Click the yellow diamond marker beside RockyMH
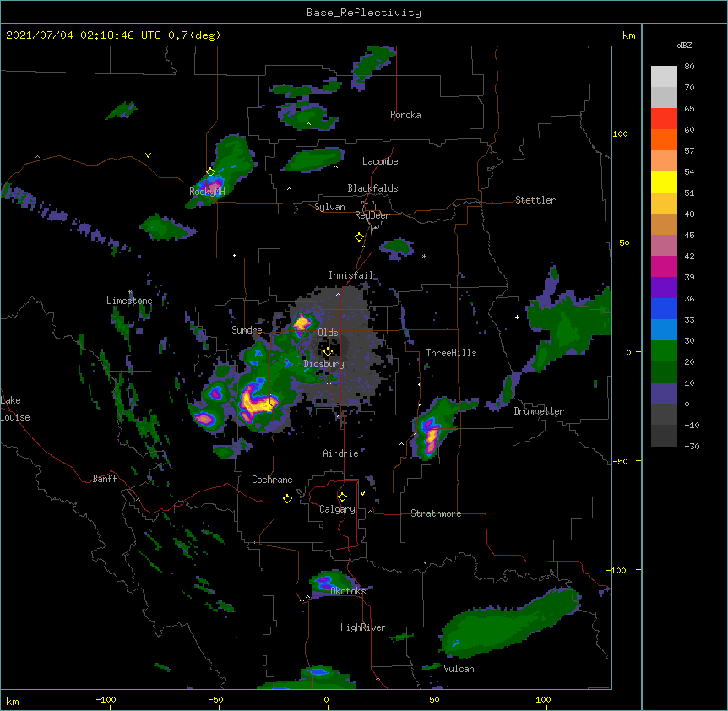Image resolution: width=728 pixels, height=711 pixels. [211, 172]
